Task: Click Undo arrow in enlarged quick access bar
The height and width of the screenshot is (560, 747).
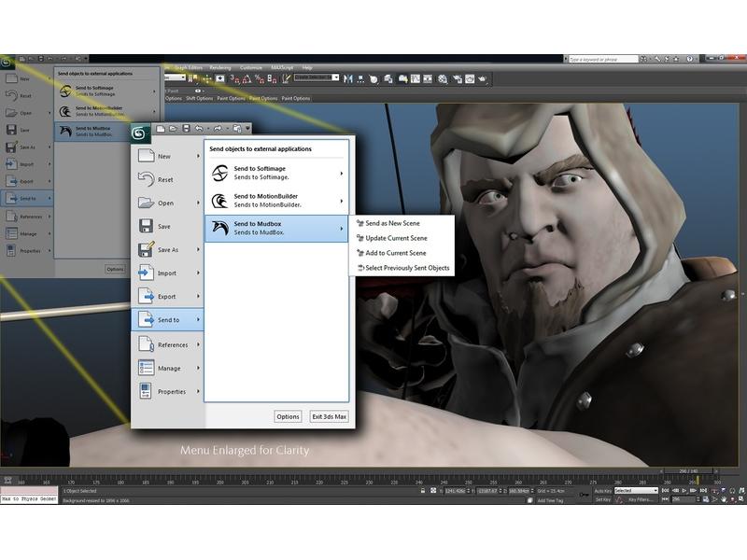Action: (x=199, y=129)
